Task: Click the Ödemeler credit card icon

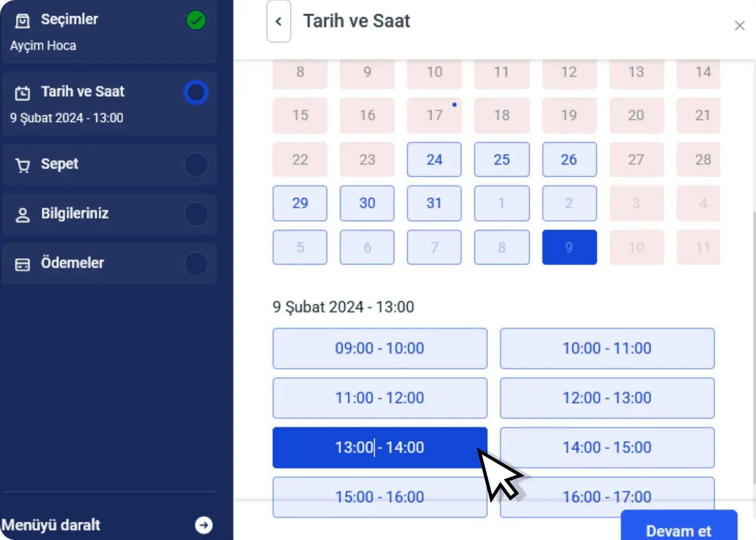Action: 23,264
